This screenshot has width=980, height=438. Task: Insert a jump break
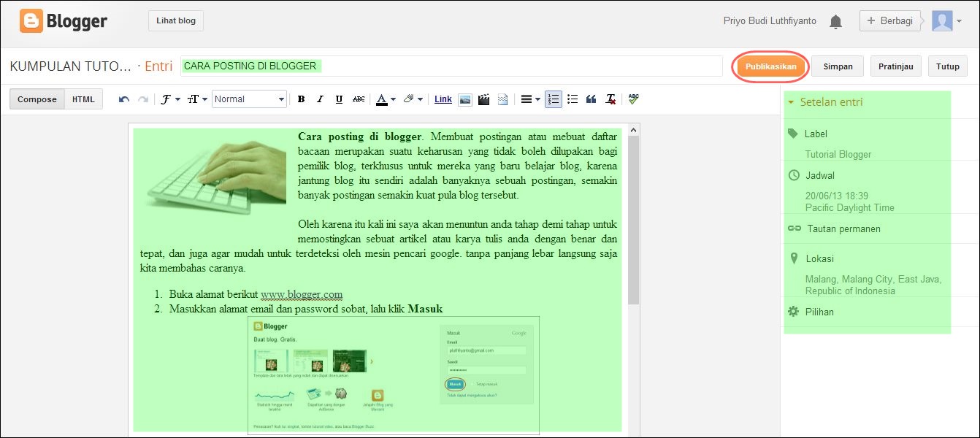[502, 99]
